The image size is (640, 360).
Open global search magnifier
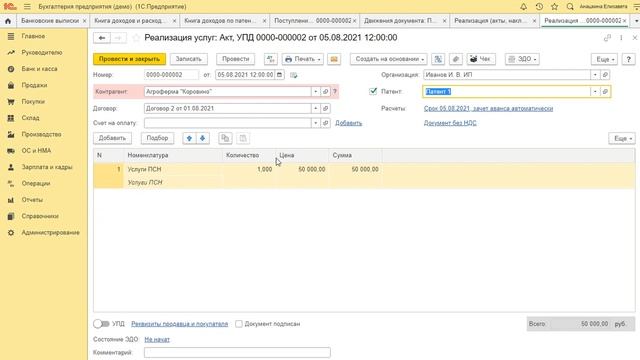[570, 7]
